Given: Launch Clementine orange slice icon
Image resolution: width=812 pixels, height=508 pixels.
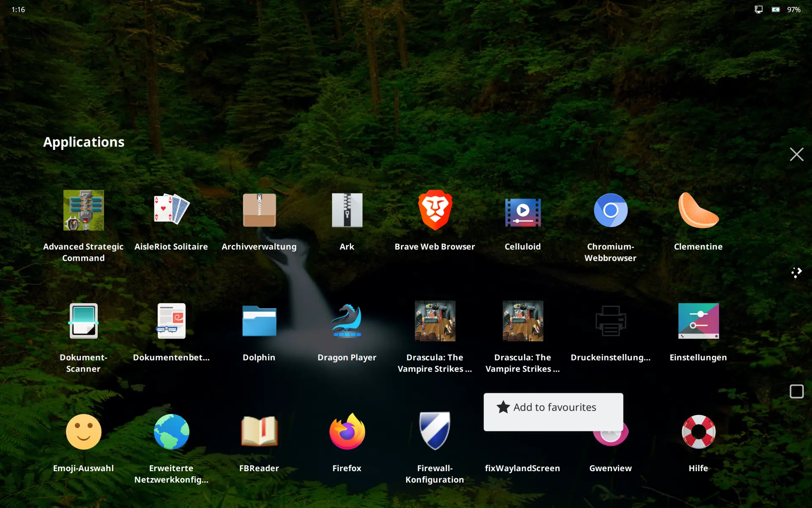Looking at the screenshot, I should (698, 210).
